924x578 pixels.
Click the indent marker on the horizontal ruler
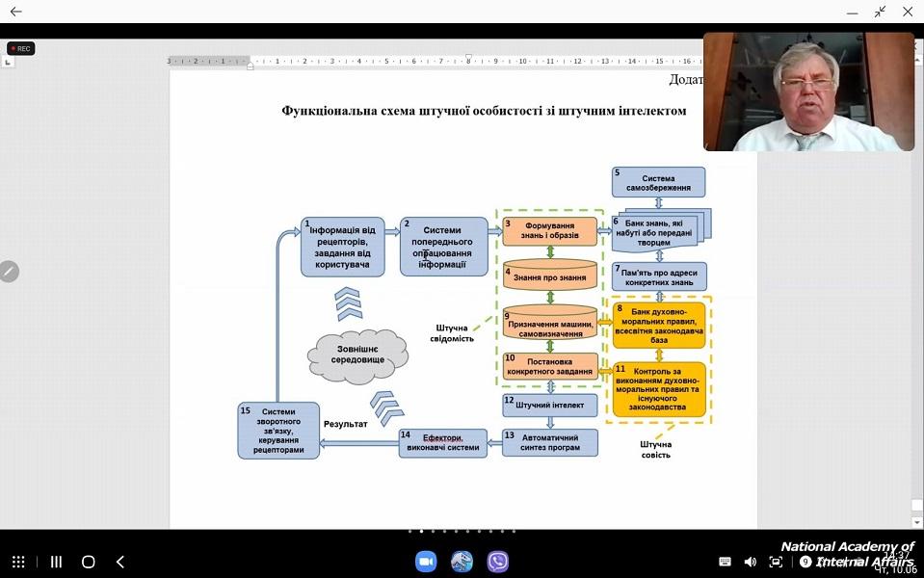251,66
